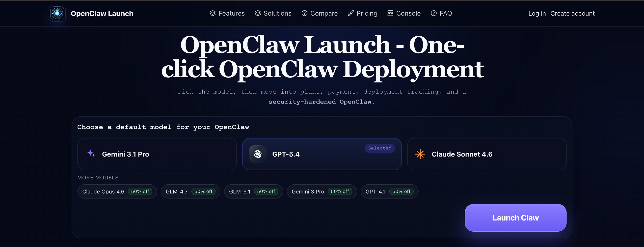Select the GPT-5.4 model card

(x=322, y=154)
